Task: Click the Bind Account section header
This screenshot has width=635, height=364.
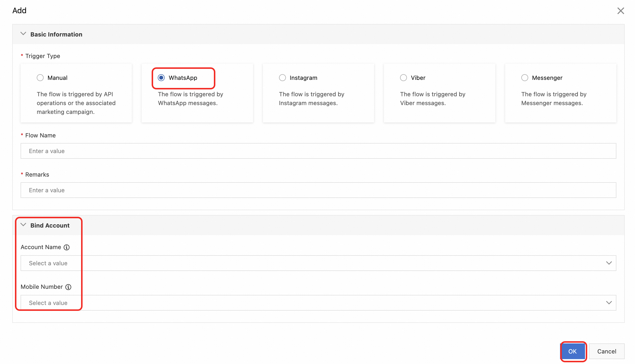Action: point(50,226)
